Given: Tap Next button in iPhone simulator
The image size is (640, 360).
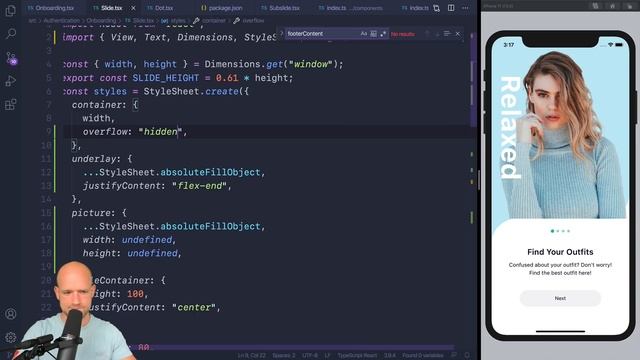Looking at the screenshot, I should coord(560,298).
